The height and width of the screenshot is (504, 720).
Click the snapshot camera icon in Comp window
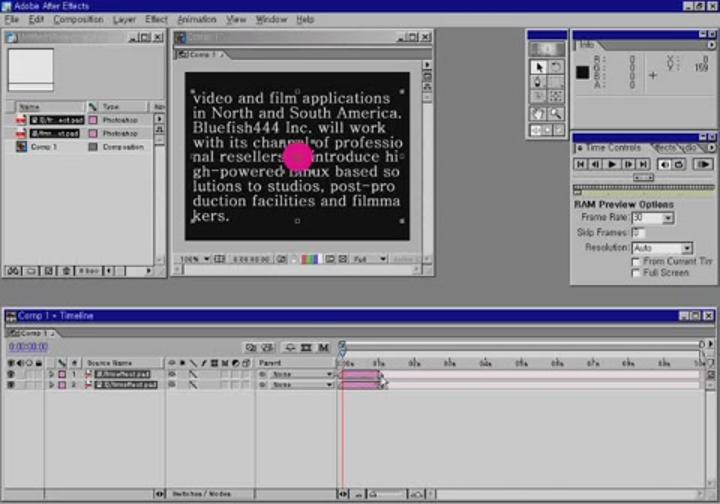pos(281,259)
